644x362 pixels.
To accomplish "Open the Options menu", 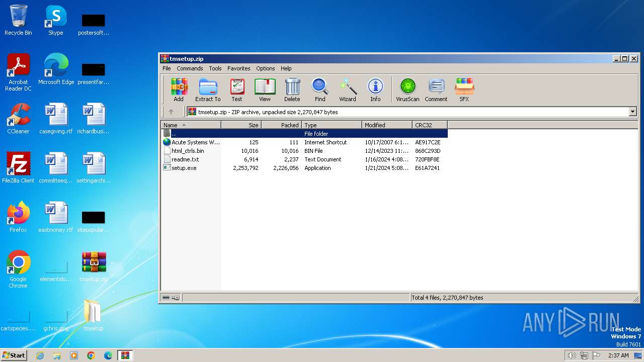I will [x=265, y=68].
